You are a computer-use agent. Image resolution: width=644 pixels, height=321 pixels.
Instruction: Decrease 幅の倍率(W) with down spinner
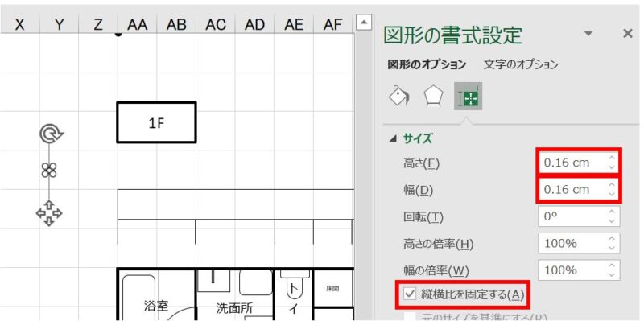tap(612, 275)
